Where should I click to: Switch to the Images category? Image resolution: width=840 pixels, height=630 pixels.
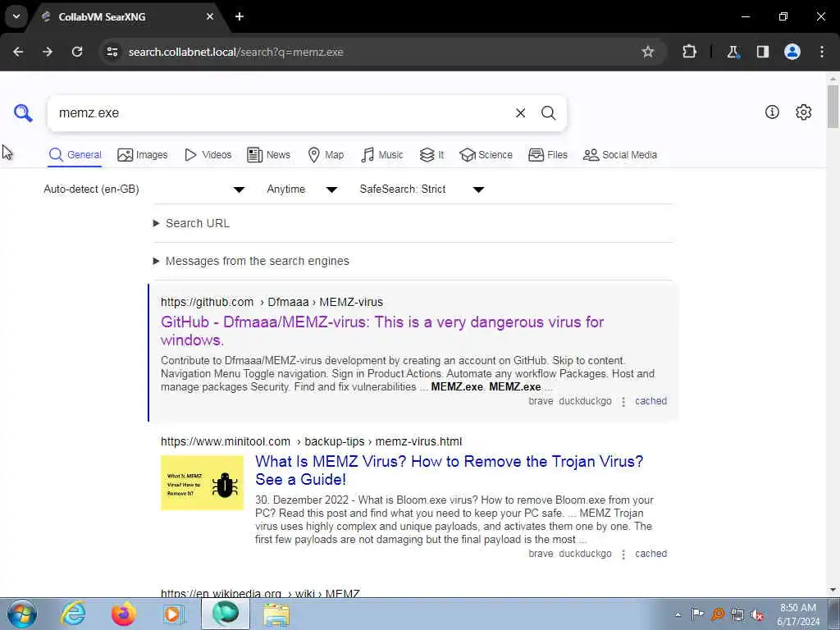pyautogui.click(x=143, y=155)
